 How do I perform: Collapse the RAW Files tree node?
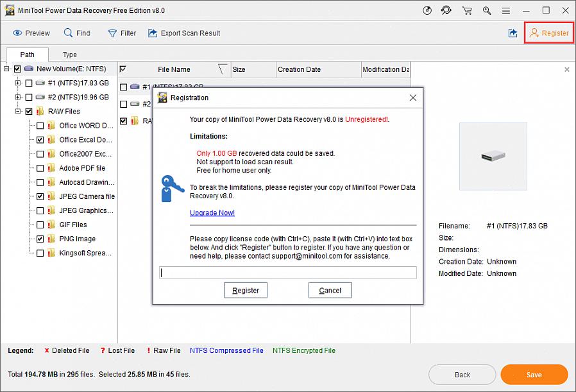coord(17,112)
